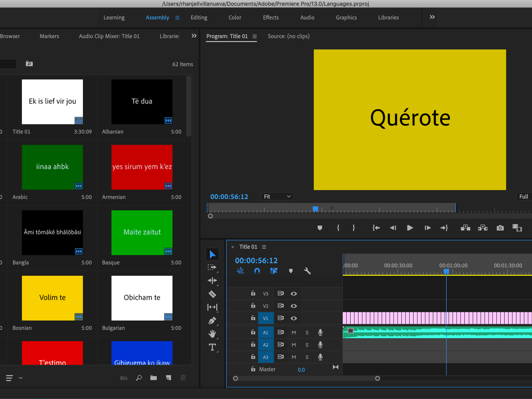Create New Bin folder icon
Image resolution: width=532 pixels, height=399 pixels.
click(x=154, y=378)
